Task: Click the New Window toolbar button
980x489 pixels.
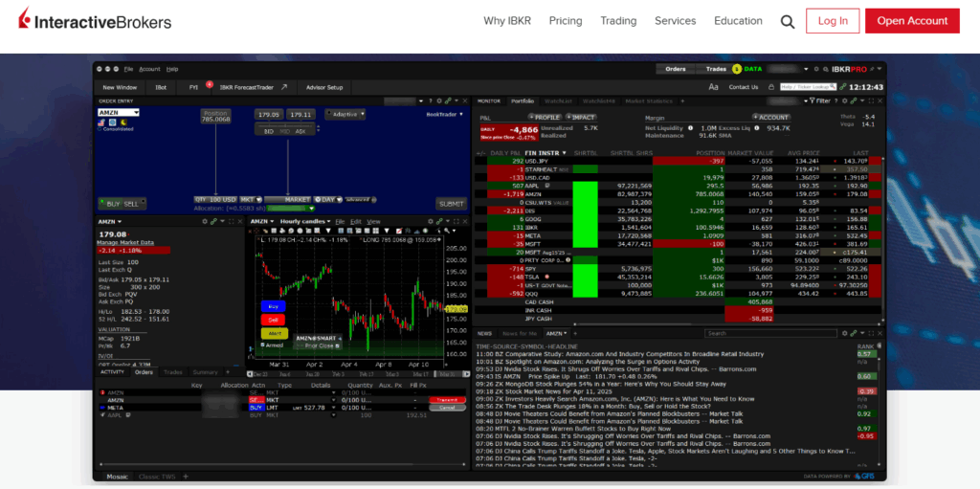Action: point(120,87)
